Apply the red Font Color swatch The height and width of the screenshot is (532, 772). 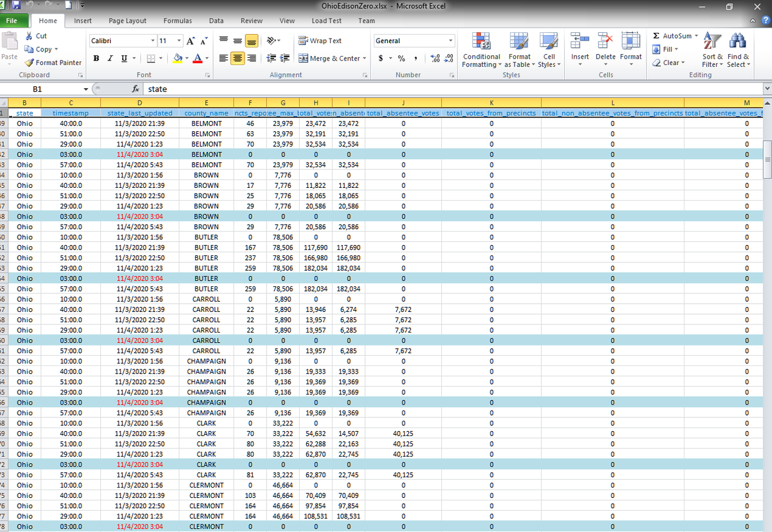pyautogui.click(x=198, y=59)
